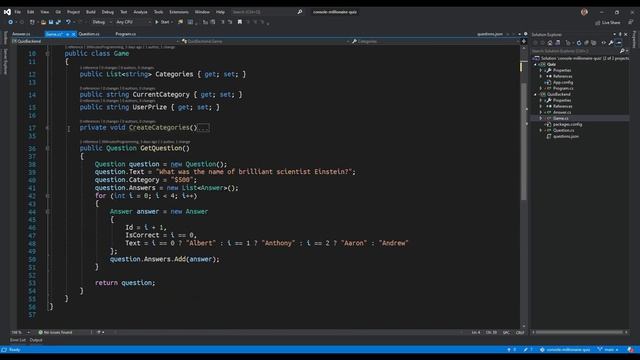Open the QuizBackend project navigation dropdown
The image size is (640, 360).
coord(96,41)
